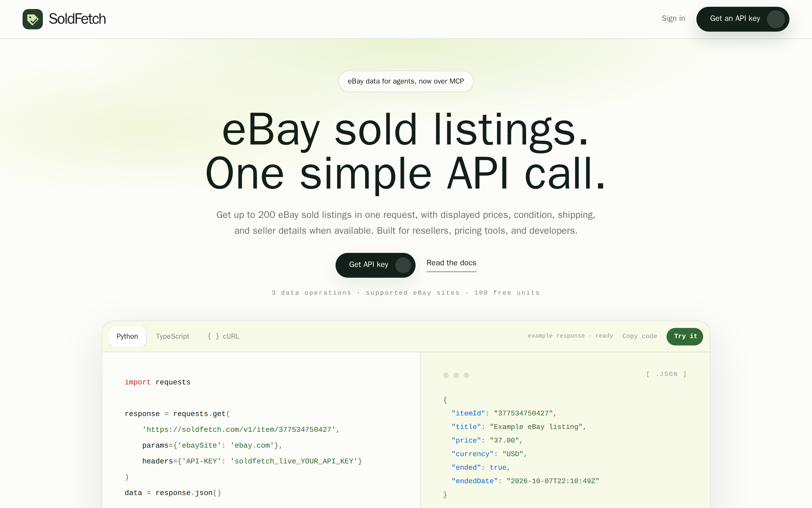Click the SoldFetch tag logo icon
This screenshot has width=812, height=508.
click(x=32, y=19)
